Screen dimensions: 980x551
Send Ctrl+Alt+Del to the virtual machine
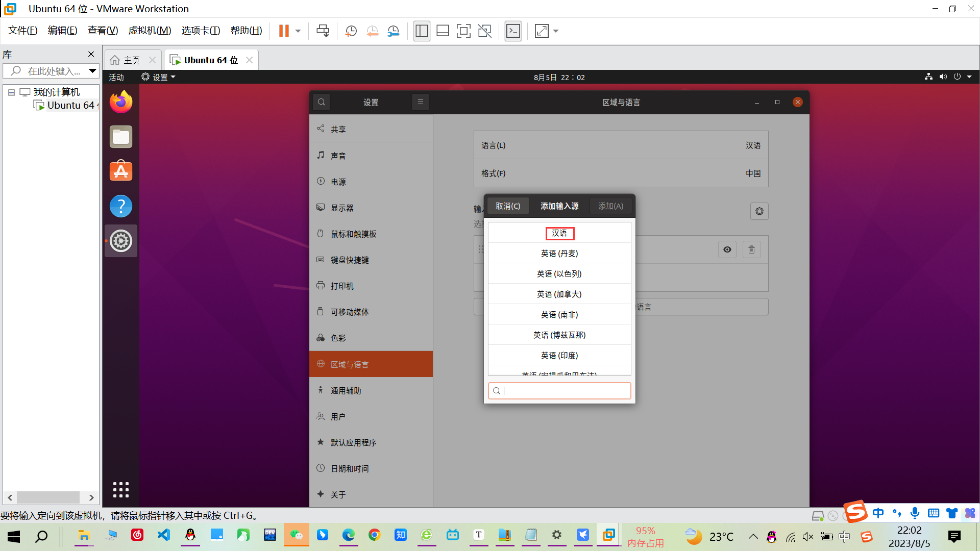pos(323,31)
